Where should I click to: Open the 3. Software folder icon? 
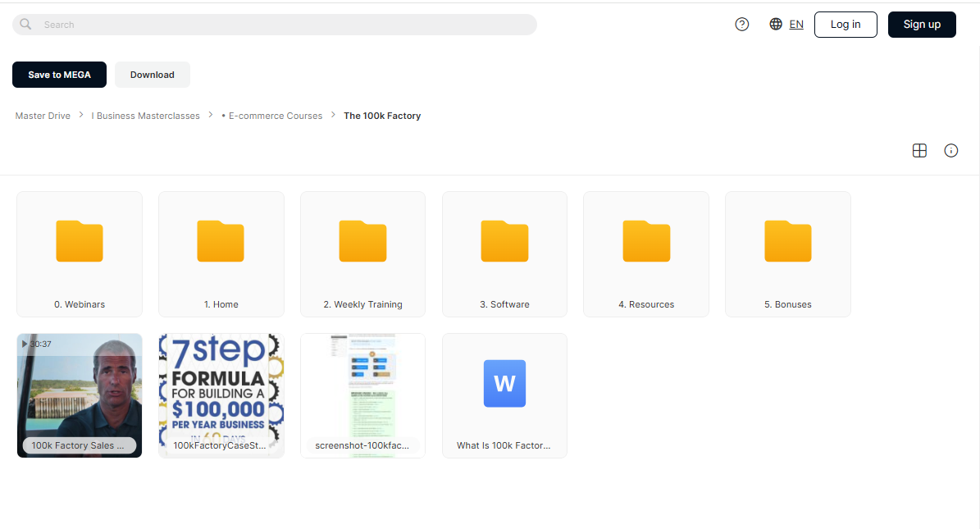pos(504,241)
